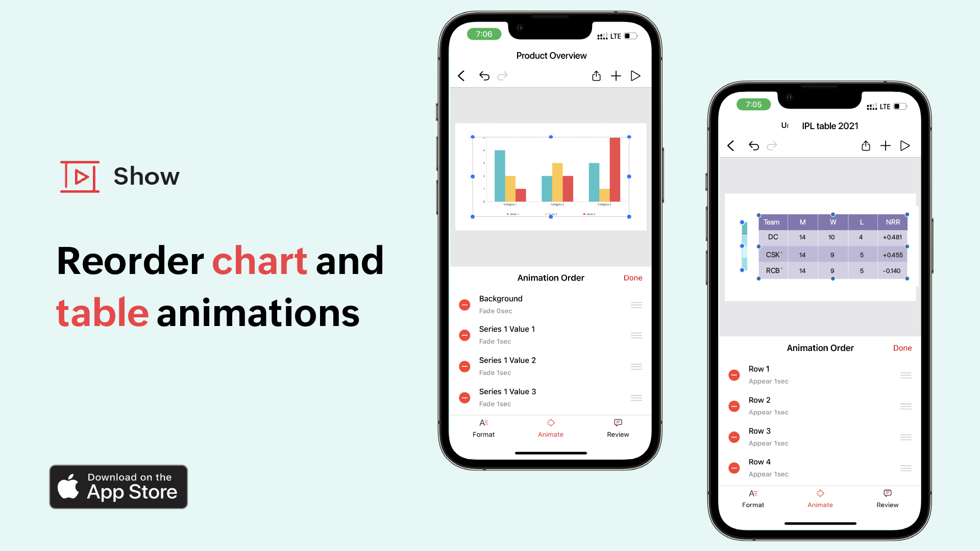Tap the Redo icon on left phone
Screen dimensions: 980x551
504,76
